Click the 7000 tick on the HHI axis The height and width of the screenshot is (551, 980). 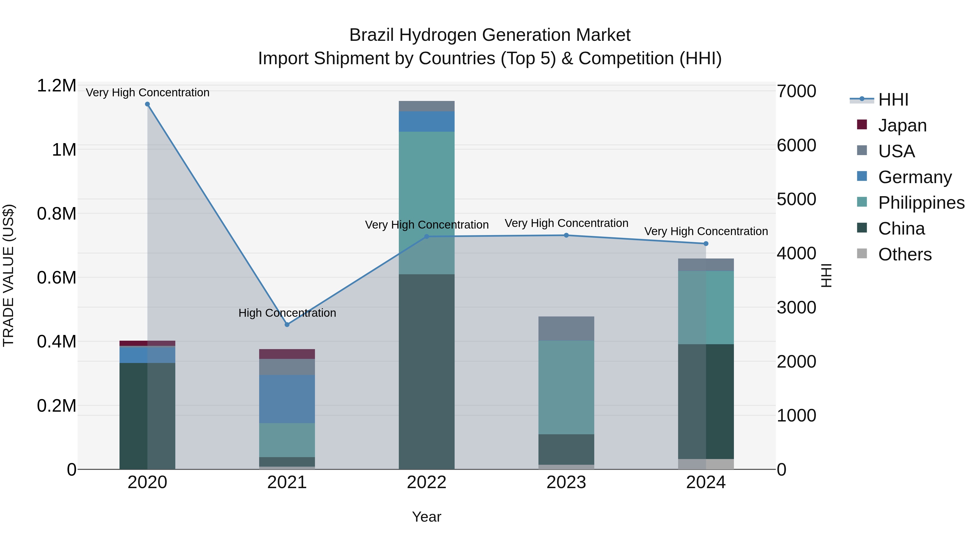(x=796, y=91)
